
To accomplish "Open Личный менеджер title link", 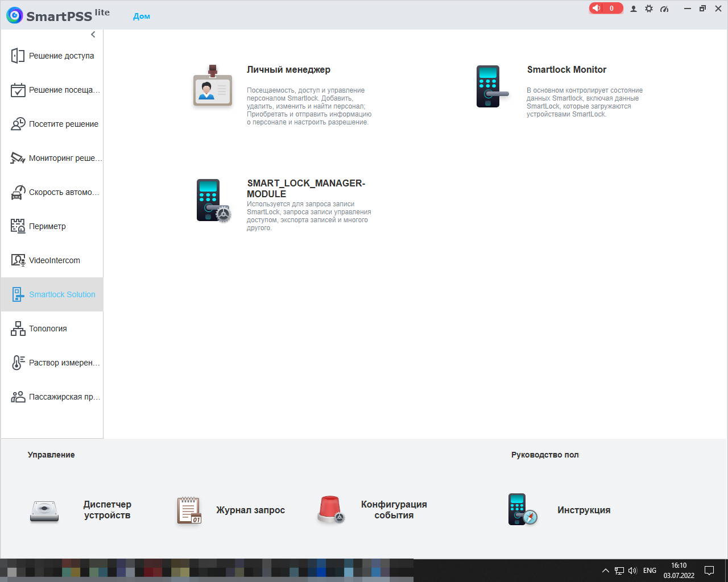I will click(288, 69).
